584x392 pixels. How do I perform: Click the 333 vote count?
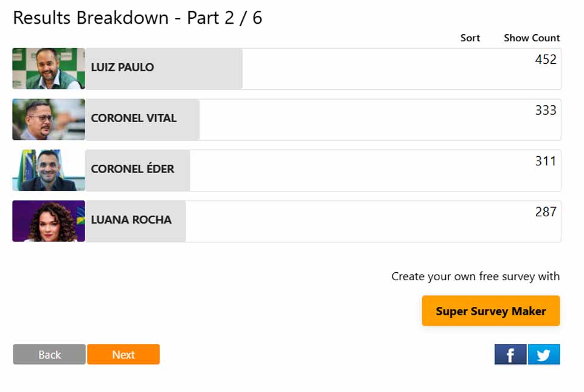point(545,111)
